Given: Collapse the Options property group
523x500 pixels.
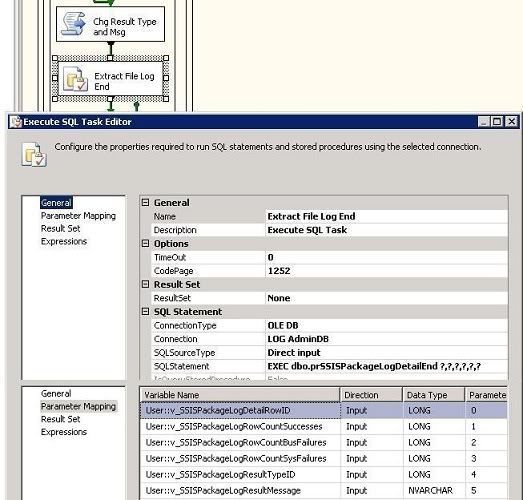Looking at the screenshot, I should tap(145, 243).
